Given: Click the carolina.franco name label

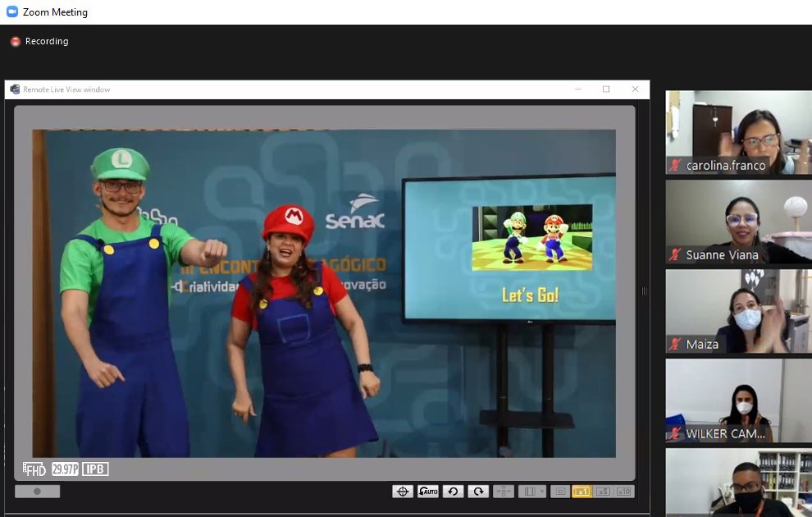Looking at the screenshot, I should click(x=726, y=166).
